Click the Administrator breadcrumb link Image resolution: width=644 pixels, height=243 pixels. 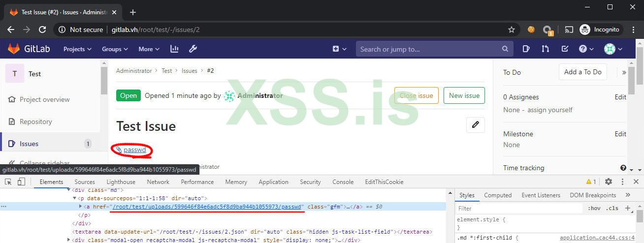tap(134, 71)
